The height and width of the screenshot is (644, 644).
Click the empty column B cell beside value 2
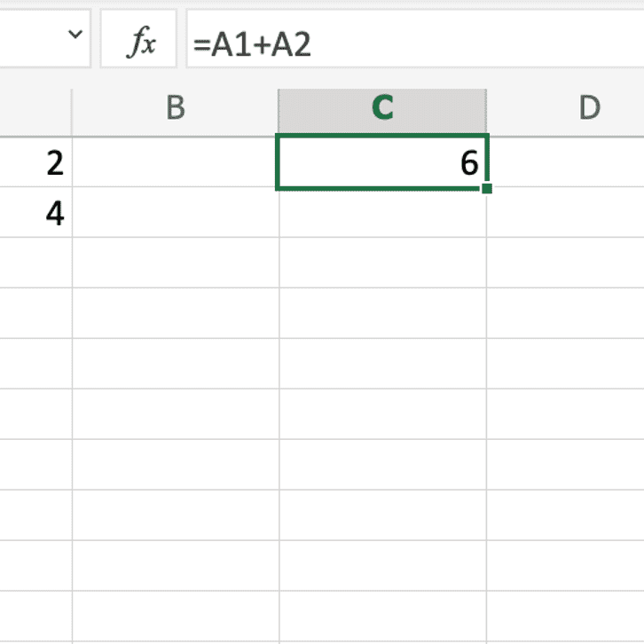[x=176, y=161]
